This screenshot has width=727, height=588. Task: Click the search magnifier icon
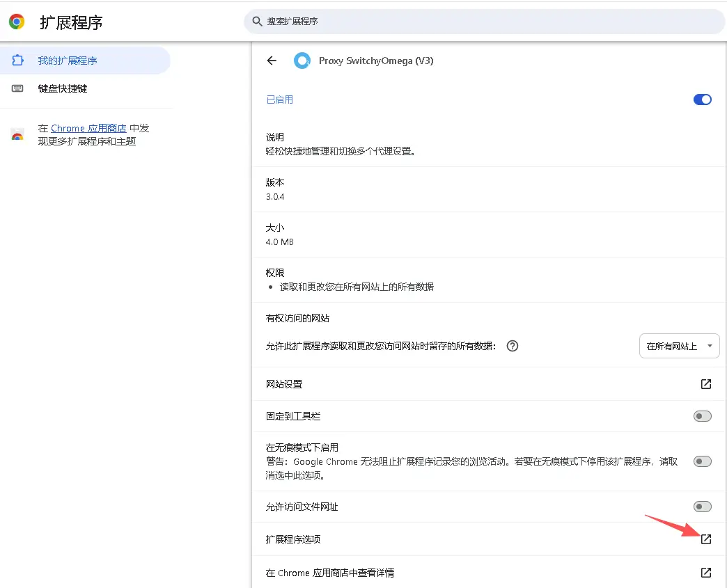(258, 22)
